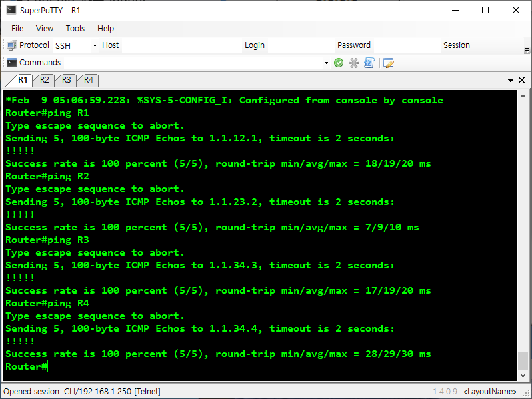Click the Host input field
This screenshot has width=532, height=399.
[181, 45]
